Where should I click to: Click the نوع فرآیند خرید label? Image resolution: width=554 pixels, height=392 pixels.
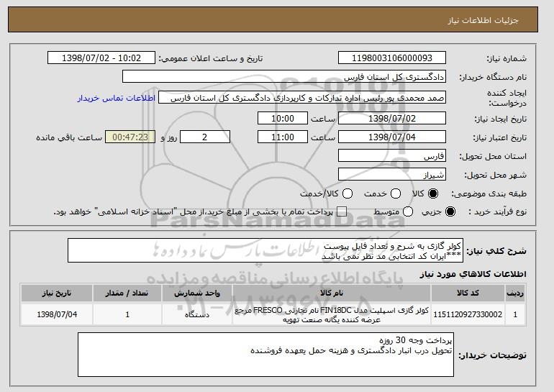point(497,212)
